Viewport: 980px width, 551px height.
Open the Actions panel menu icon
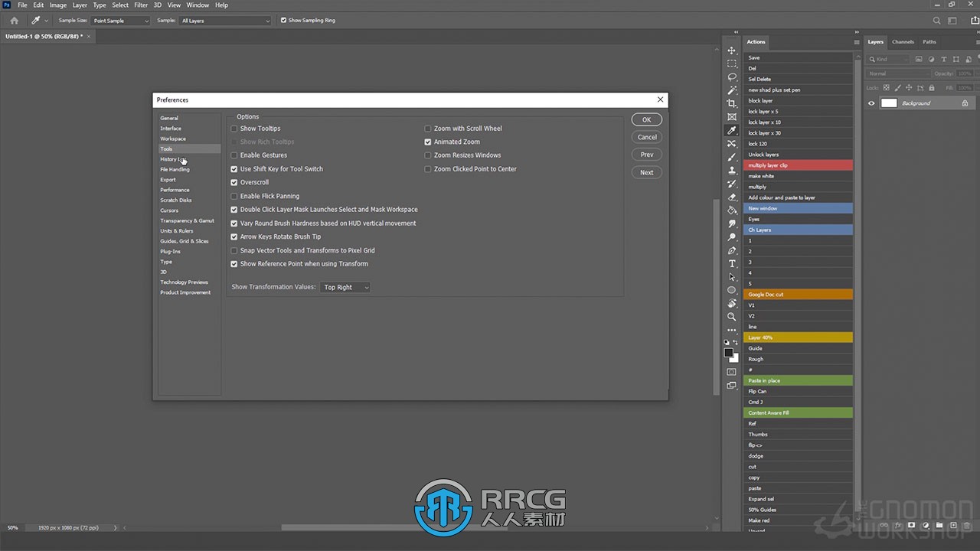click(x=857, y=42)
